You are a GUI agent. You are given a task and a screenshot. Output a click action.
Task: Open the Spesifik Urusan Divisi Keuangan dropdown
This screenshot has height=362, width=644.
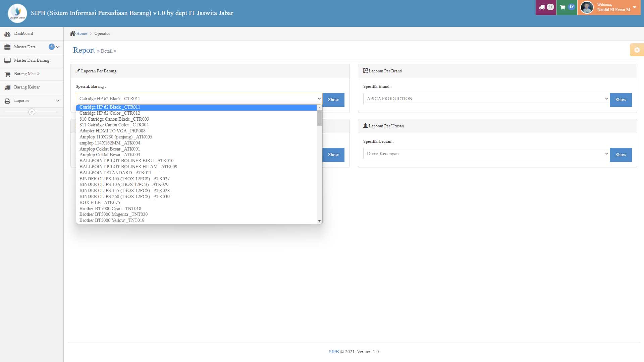(486, 154)
